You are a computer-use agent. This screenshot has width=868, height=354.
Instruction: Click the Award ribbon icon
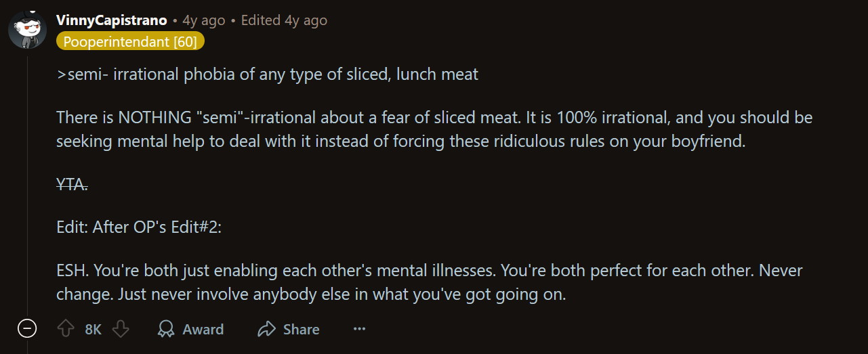pos(166,330)
